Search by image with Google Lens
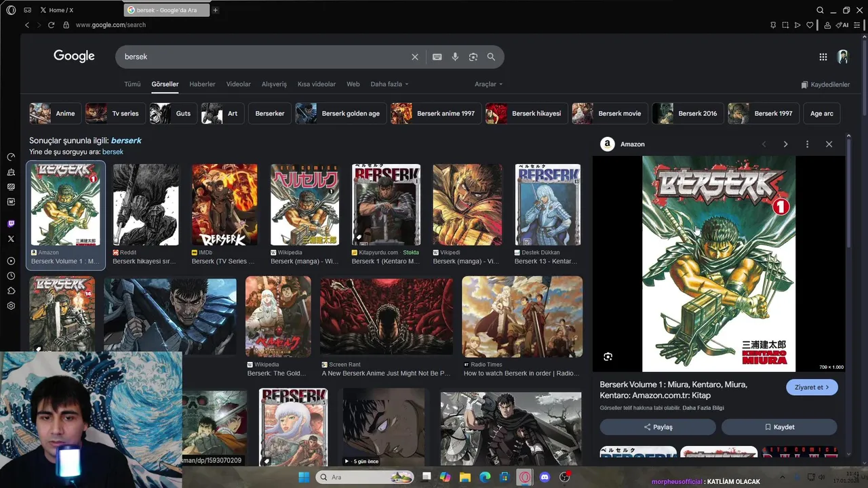868x488 pixels. (x=473, y=57)
